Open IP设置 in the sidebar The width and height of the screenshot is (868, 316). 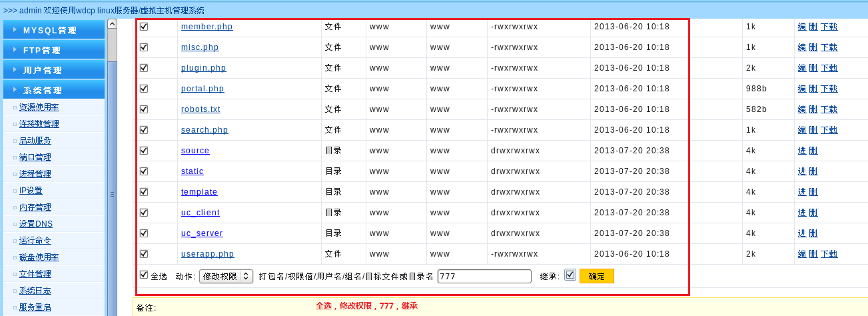pyautogui.click(x=31, y=191)
